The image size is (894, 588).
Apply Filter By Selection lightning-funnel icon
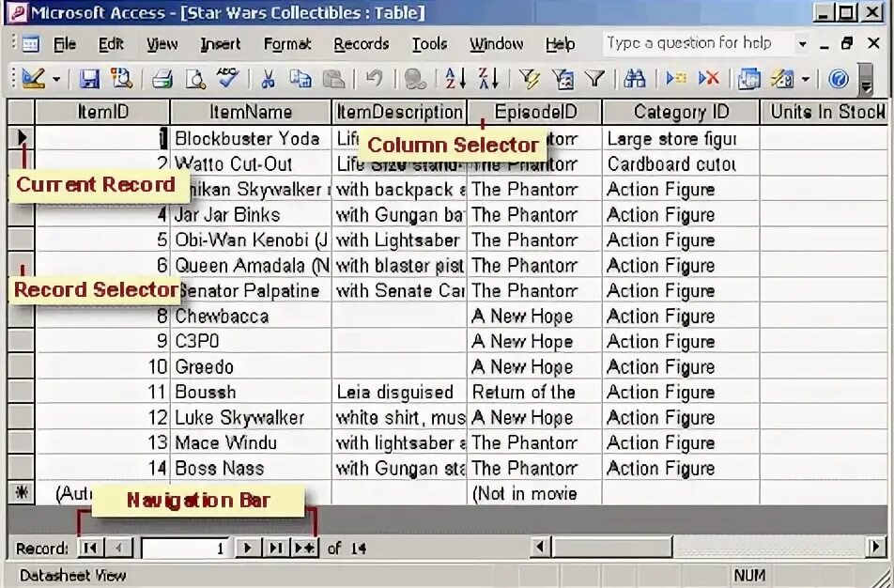tap(529, 79)
